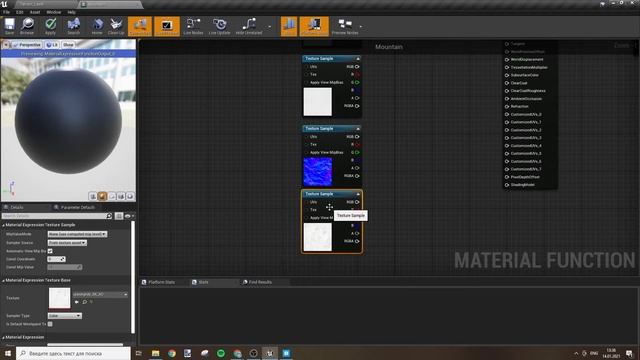Toggle the Live Preview toolbar button

pos(167,26)
